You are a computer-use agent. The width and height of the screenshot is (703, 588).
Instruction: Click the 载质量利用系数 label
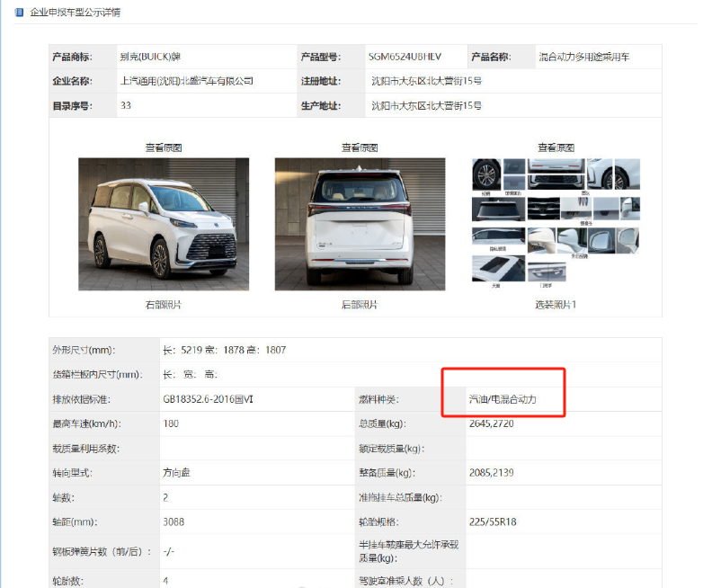85,448
